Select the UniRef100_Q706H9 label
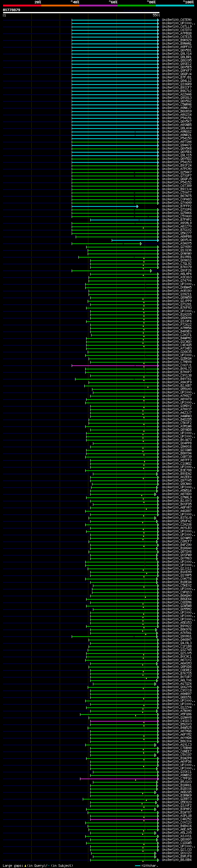Viewport: 197px width, 868px height. [177, 203]
